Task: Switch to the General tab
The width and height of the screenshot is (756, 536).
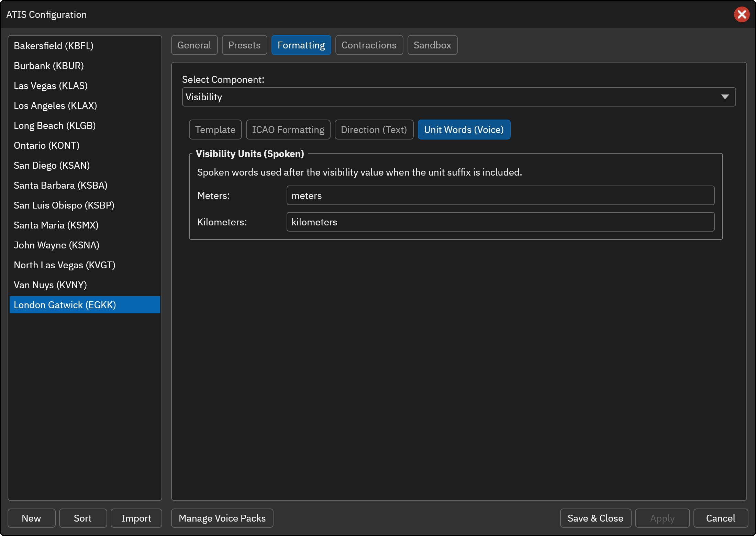Action: pos(194,45)
